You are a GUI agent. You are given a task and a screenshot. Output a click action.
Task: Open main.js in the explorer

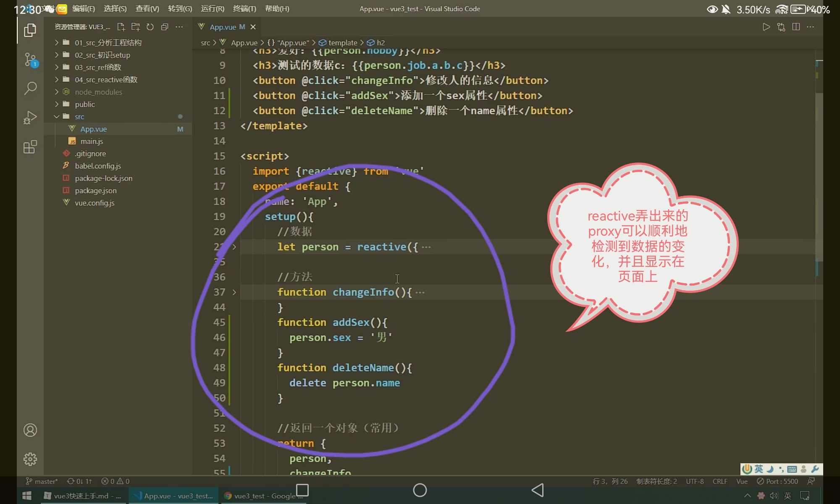(x=92, y=142)
